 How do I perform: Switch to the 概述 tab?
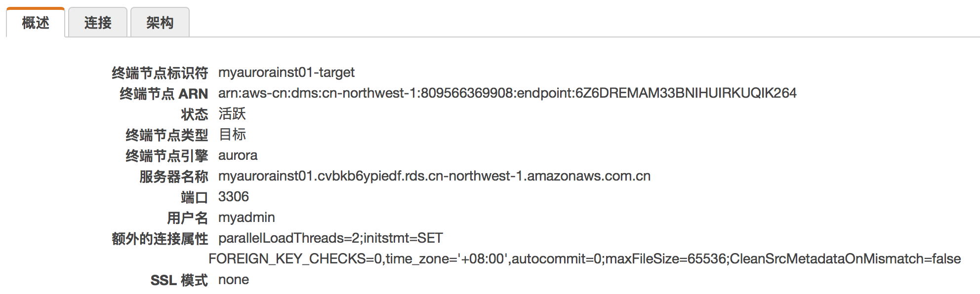(x=36, y=23)
